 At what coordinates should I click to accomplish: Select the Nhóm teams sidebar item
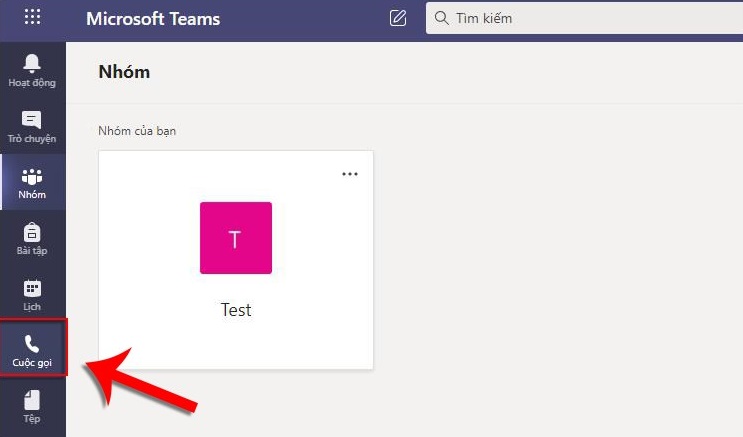click(32, 182)
